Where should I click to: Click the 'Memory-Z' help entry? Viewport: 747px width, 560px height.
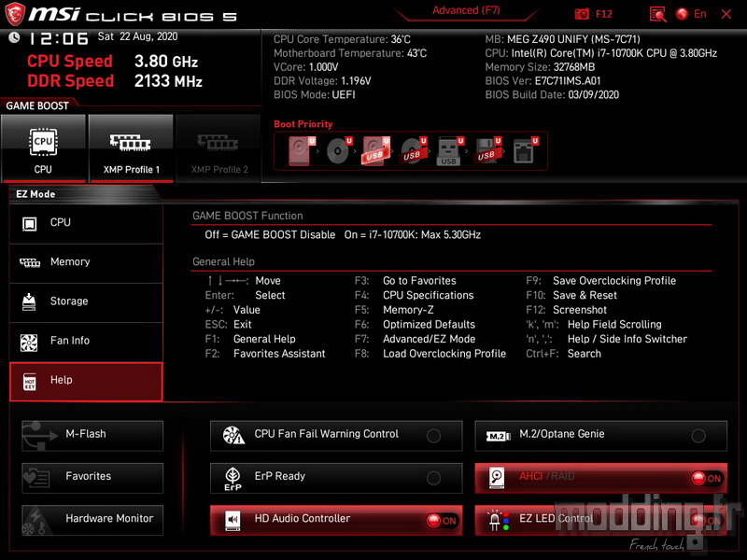408,310
